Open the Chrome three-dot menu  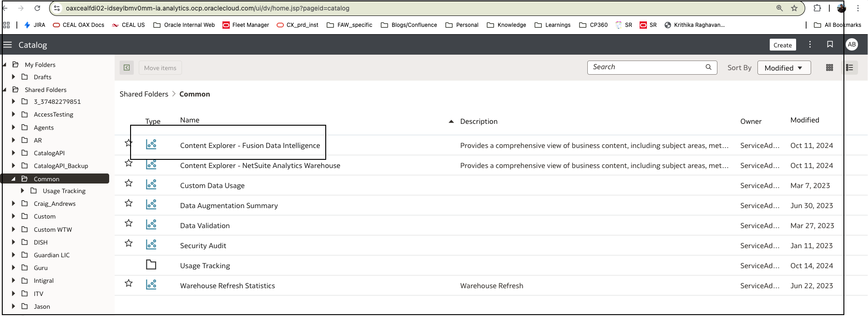coord(858,8)
